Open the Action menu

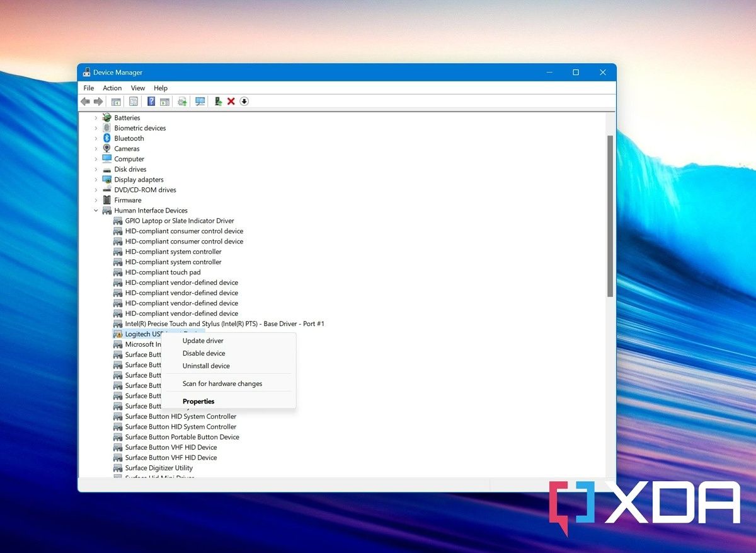point(112,88)
